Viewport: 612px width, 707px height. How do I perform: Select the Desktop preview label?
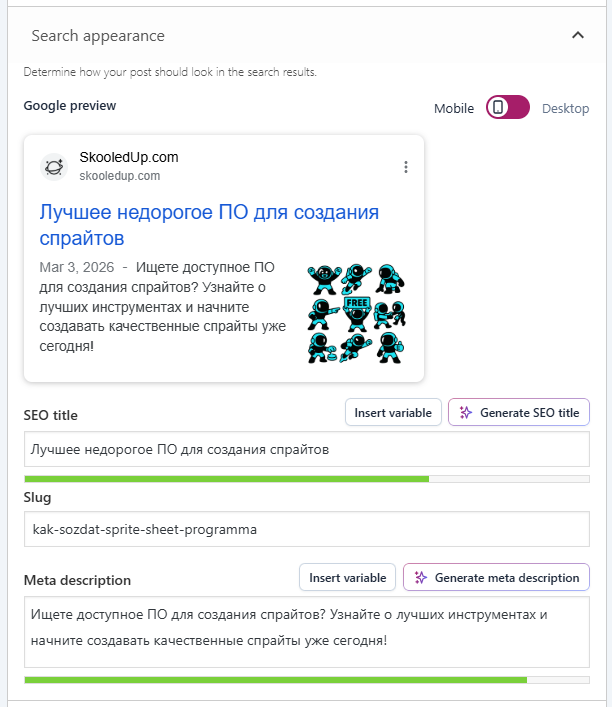click(x=565, y=109)
